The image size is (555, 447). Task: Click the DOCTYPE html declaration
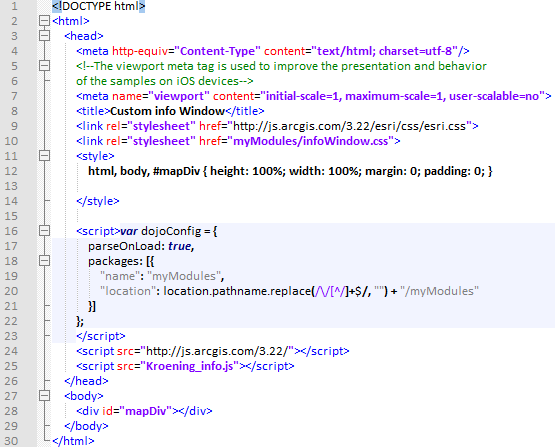[x=98, y=6]
